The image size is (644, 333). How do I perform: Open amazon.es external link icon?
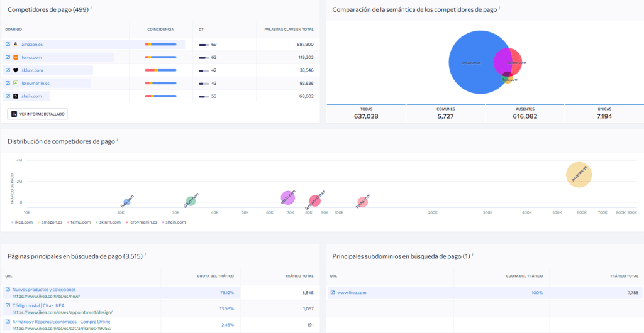[8, 44]
